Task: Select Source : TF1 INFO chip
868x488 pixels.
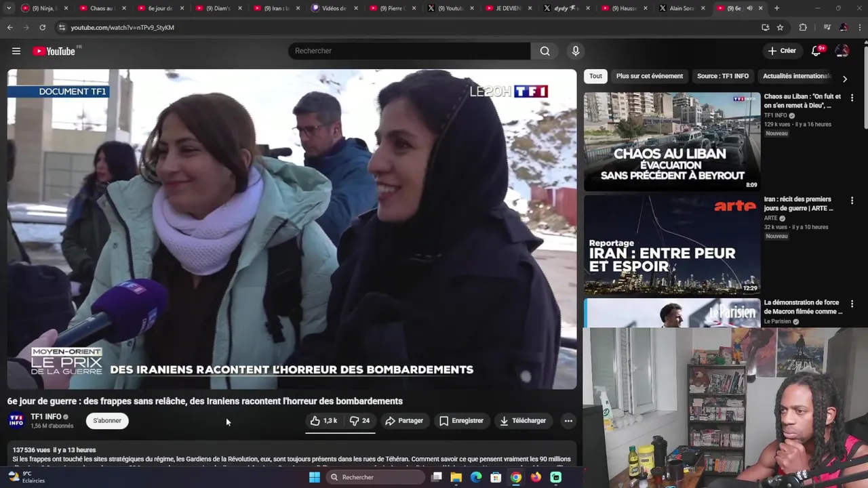Action: [x=723, y=76]
